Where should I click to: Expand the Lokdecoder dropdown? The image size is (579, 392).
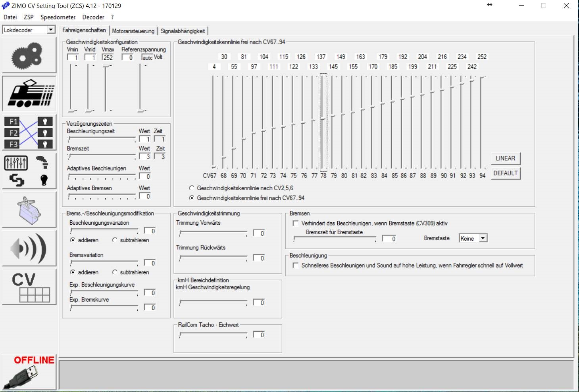pyautogui.click(x=51, y=30)
